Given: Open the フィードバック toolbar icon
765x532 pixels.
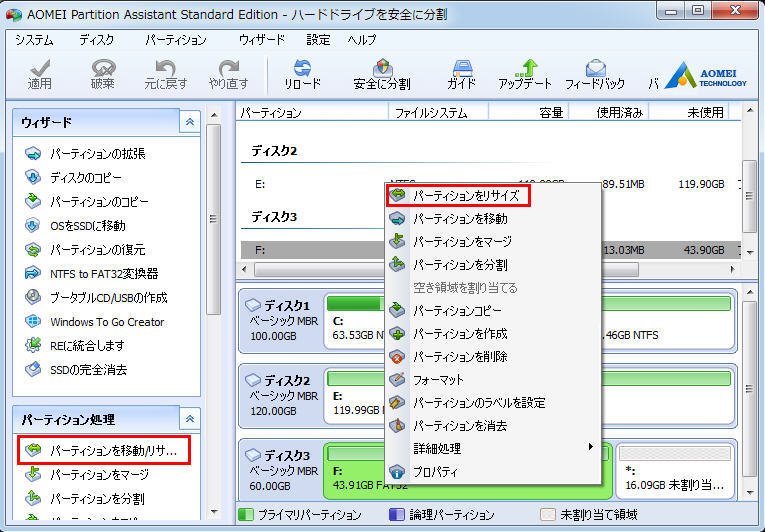Looking at the screenshot, I should pos(595,75).
